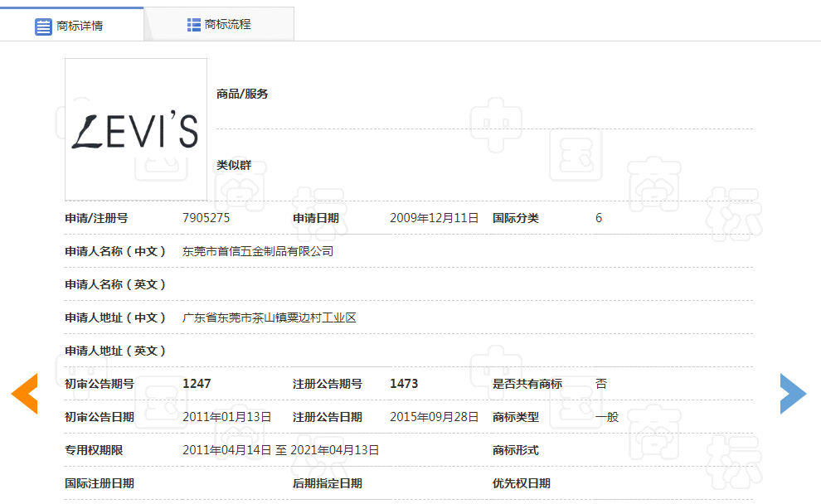Click the grid icon beside 商标流程

(x=194, y=25)
